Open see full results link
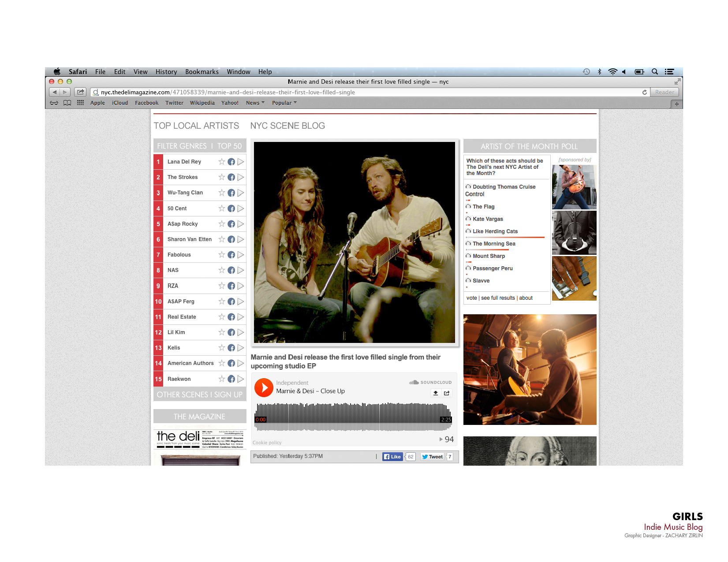 coord(498,298)
